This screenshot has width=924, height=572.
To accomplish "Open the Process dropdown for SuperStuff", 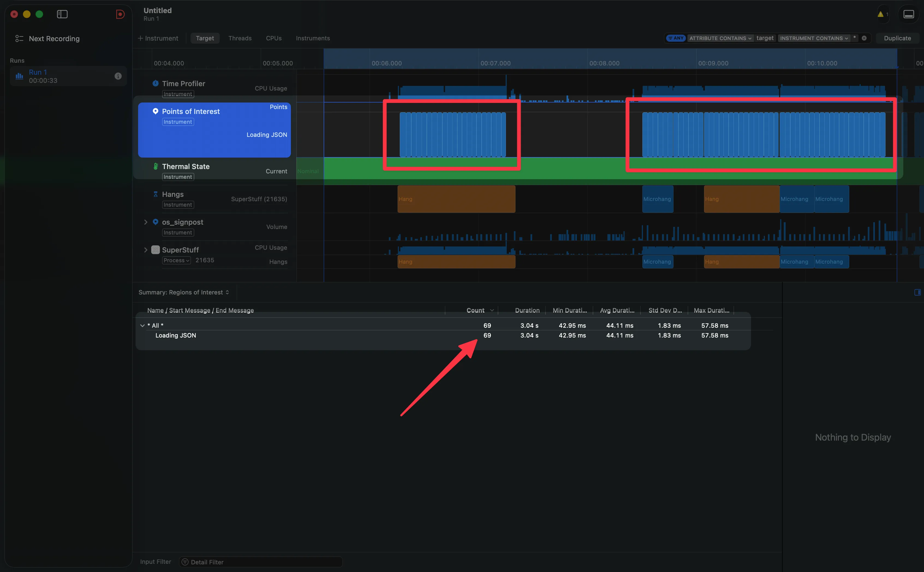I will pyautogui.click(x=176, y=260).
